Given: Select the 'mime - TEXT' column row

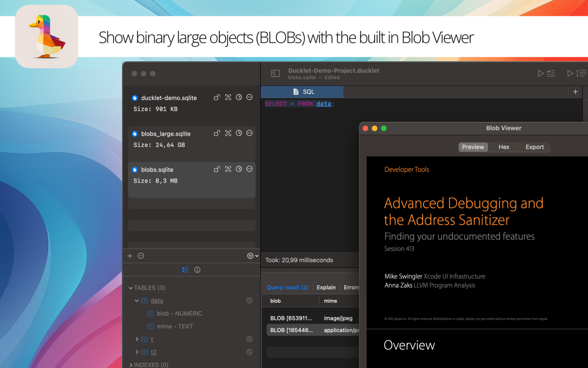Looking at the screenshot, I should pos(175,326).
